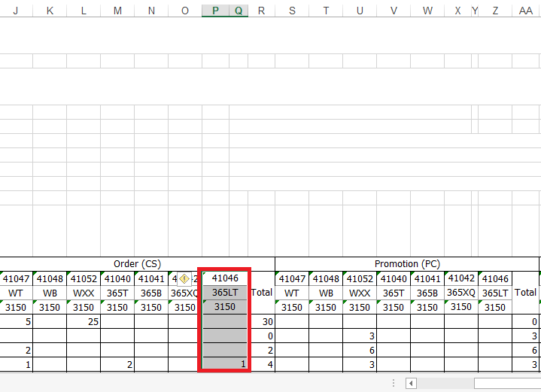Click '41048' cell under Promotion (PC)
The width and height of the screenshot is (541, 392).
coord(326,278)
